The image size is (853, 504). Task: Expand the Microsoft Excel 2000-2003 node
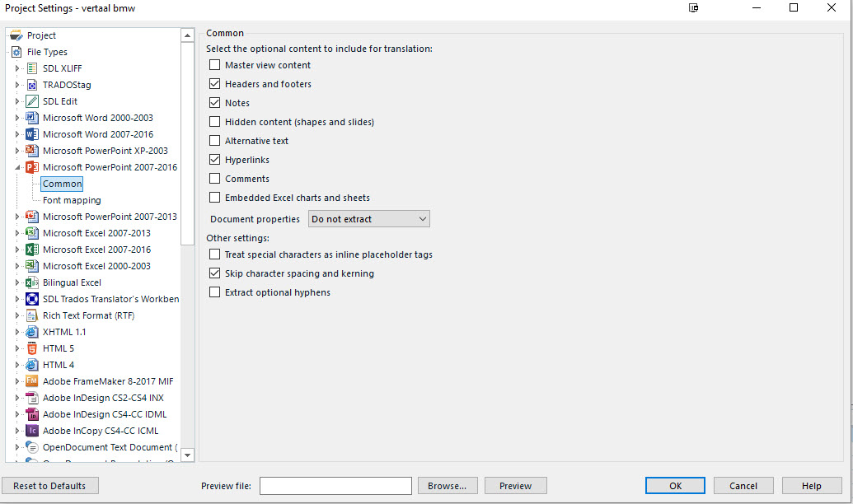[x=17, y=266]
